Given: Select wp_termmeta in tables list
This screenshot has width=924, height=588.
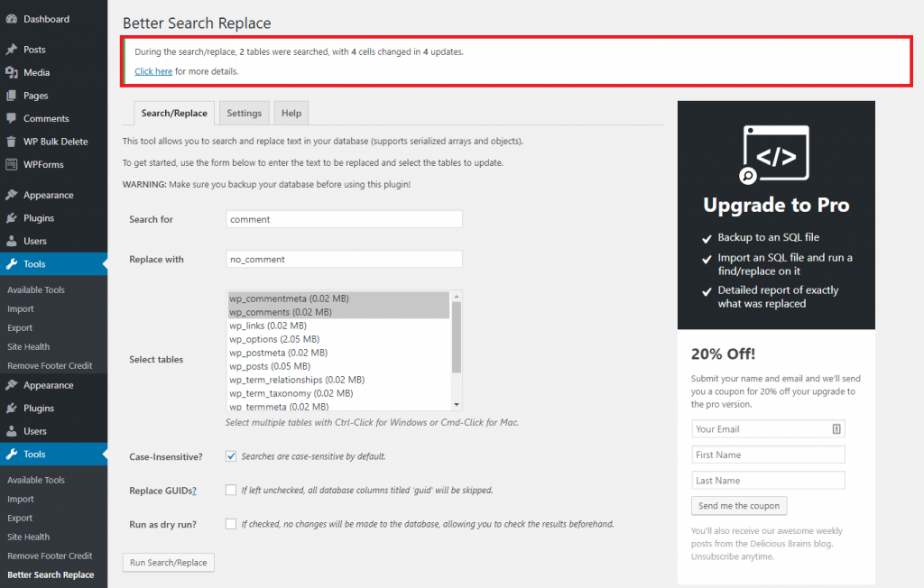Looking at the screenshot, I should pyautogui.click(x=339, y=406).
